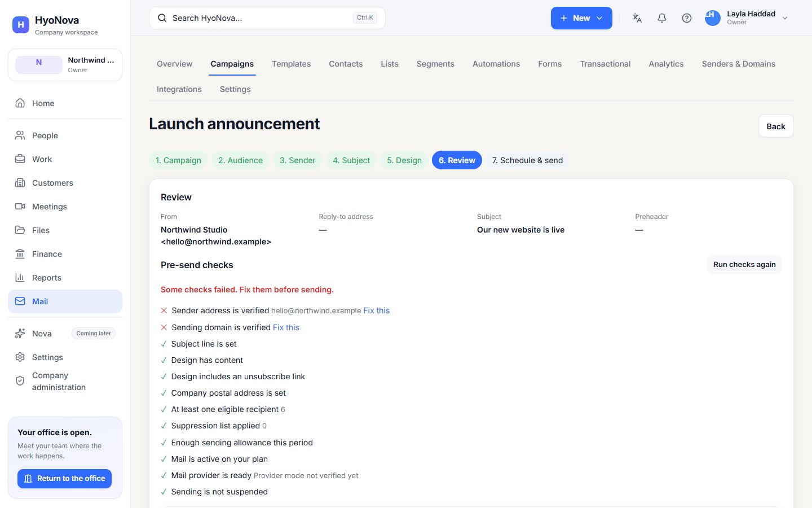Click Return to the office button
This screenshot has height=508, width=812.
click(x=65, y=479)
